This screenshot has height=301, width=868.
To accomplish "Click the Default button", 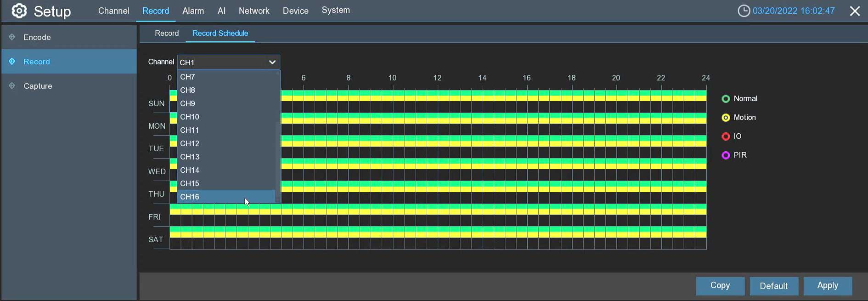I will tap(774, 286).
